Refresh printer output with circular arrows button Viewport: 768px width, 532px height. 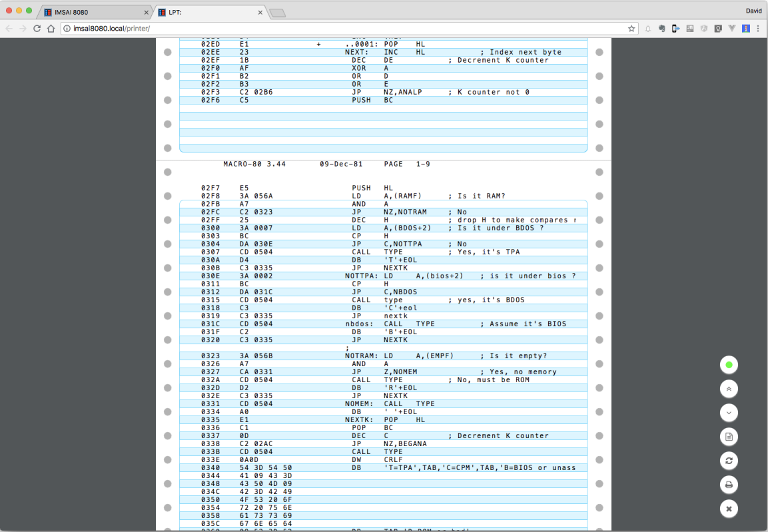pyautogui.click(x=729, y=461)
